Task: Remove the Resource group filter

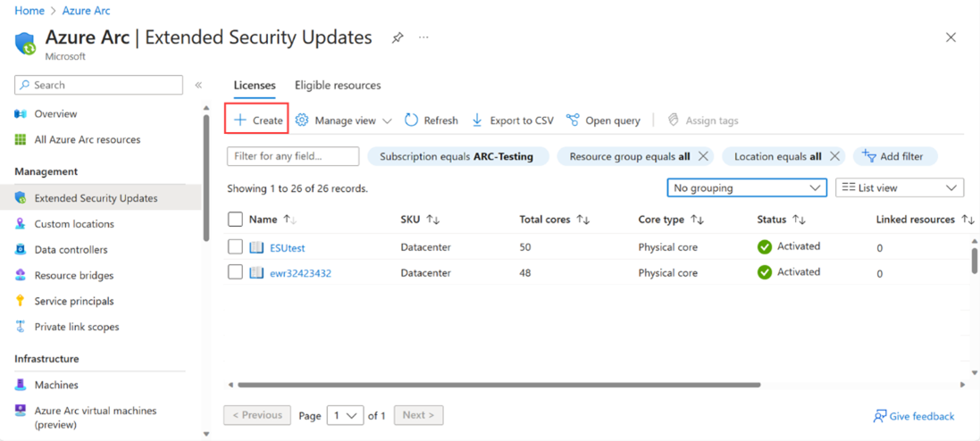Action: click(703, 156)
